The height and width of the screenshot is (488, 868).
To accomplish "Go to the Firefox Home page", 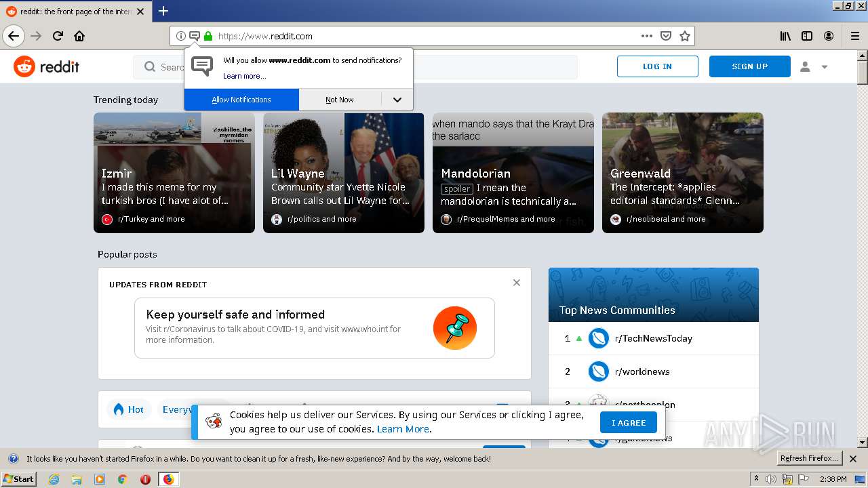I will coord(79,36).
